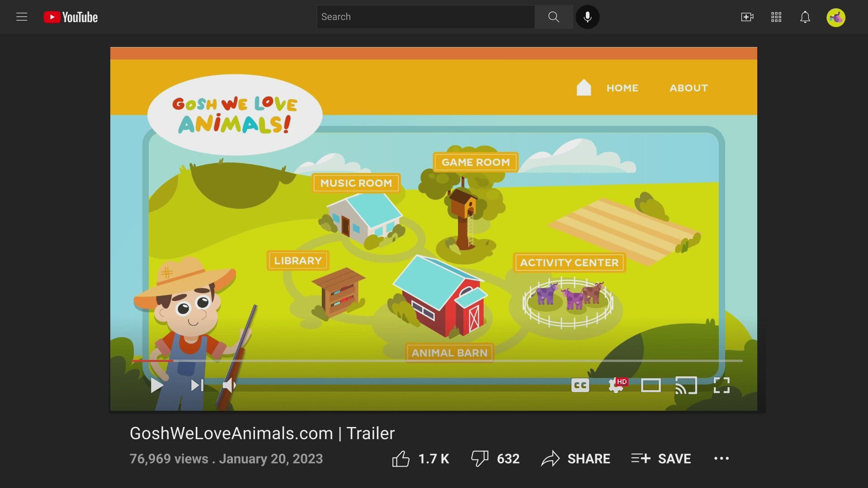The width and height of the screenshot is (868, 488).
Task: Click a point on the video progress bar
Action: (x=434, y=361)
